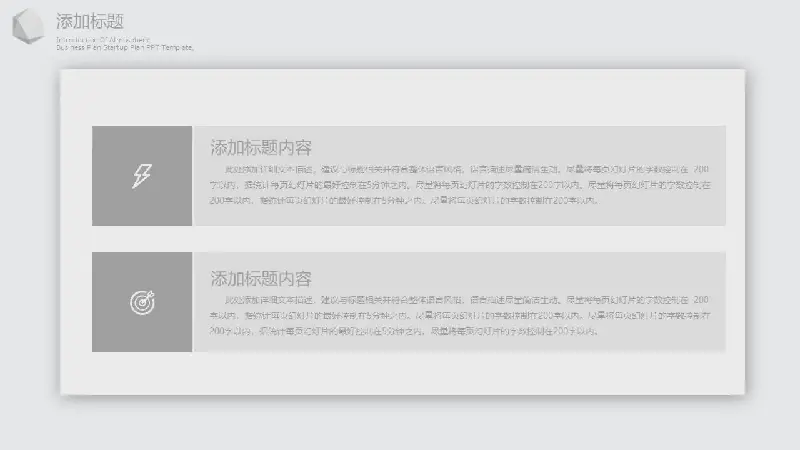Select the Business Plan Startup Plan subtitle line
The width and height of the screenshot is (800, 450).
(125, 47)
